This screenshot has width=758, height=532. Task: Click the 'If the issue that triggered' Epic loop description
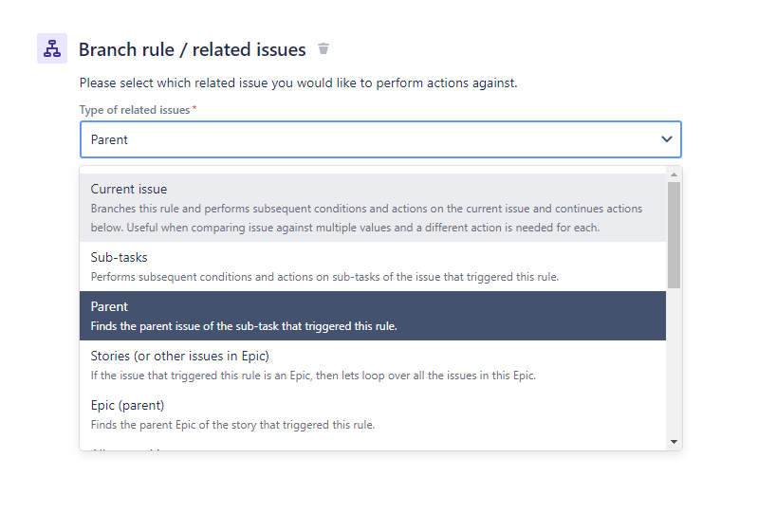pos(313,376)
